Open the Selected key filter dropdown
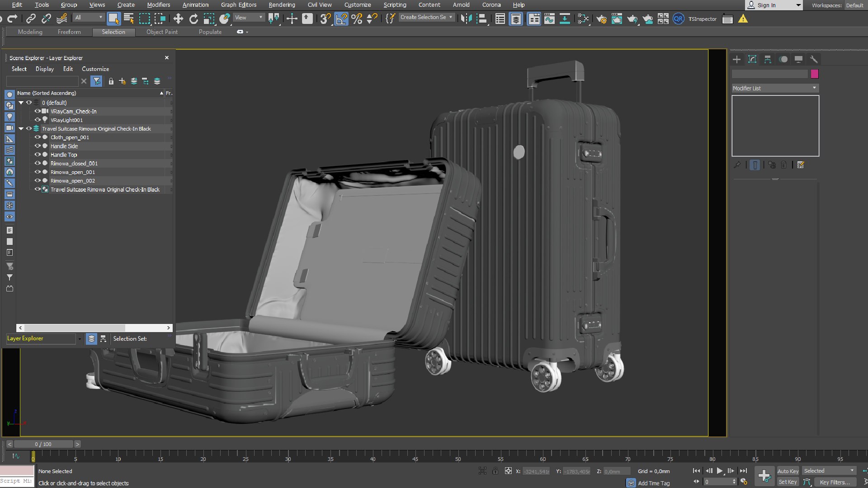This screenshot has width=868, height=488. (x=829, y=471)
